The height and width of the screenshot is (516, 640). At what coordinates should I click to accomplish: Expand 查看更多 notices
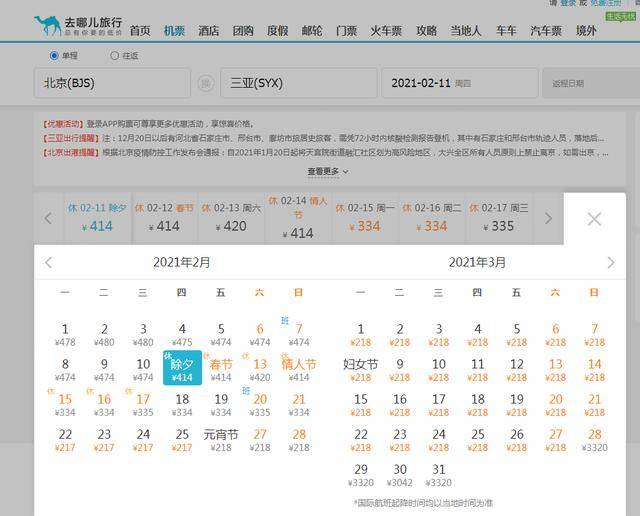tap(328, 172)
